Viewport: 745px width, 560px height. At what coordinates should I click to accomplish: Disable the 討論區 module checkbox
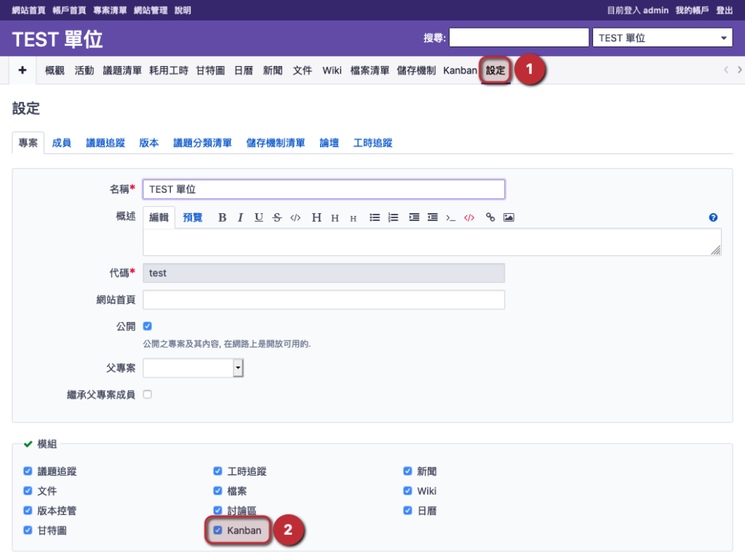pos(218,511)
